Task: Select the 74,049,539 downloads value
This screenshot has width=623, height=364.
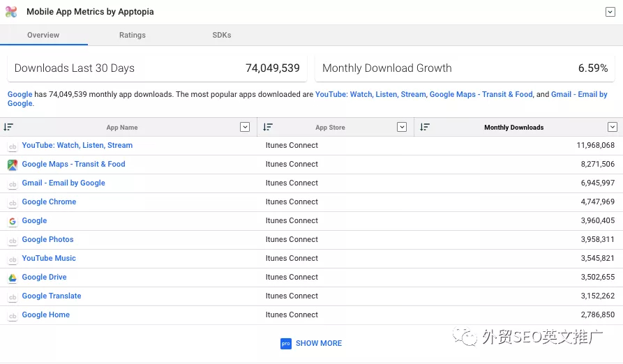Action: tap(273, 68)
